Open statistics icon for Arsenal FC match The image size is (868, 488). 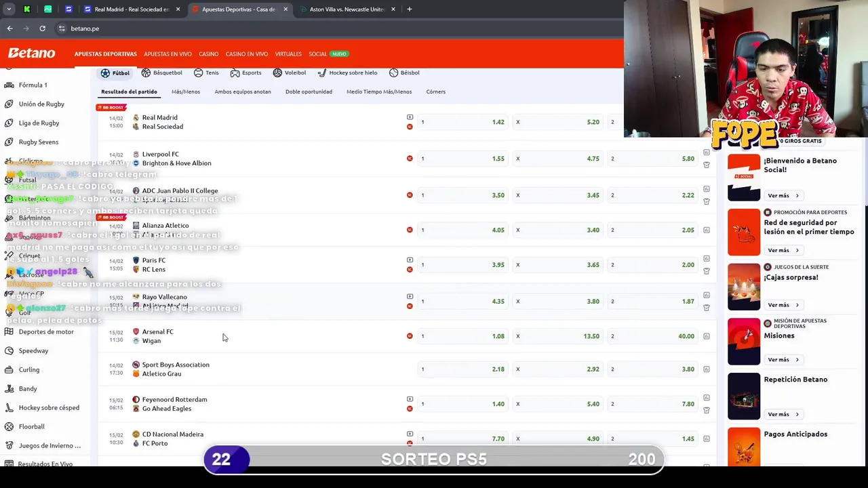[707, 336]
